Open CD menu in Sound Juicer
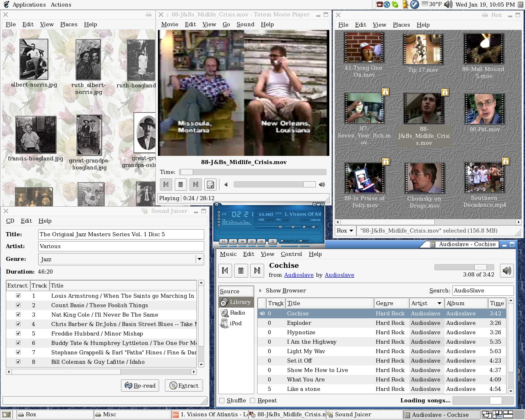 [x=10, y=221]
